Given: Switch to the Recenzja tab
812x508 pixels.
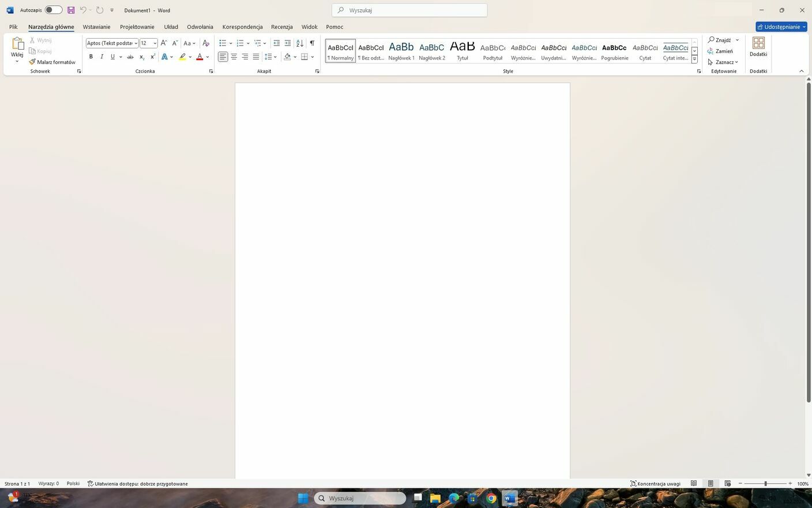Looking at the screenshot, I should (281, 27).
